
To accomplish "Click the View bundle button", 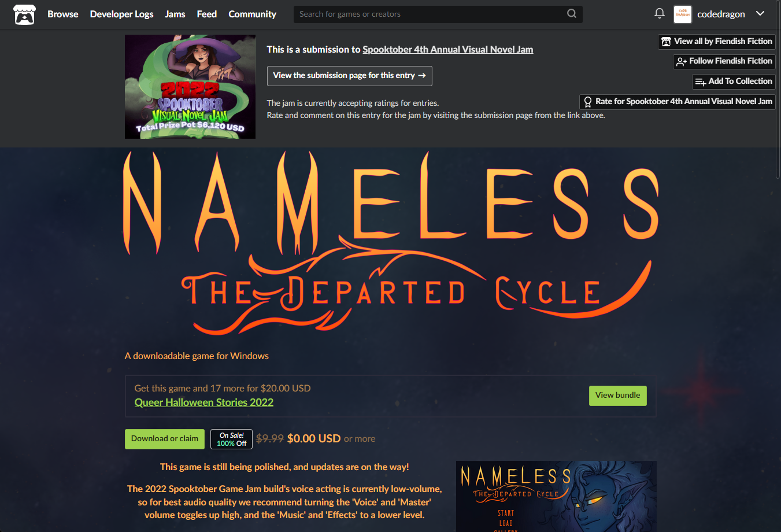I will (x=617, y=396).
